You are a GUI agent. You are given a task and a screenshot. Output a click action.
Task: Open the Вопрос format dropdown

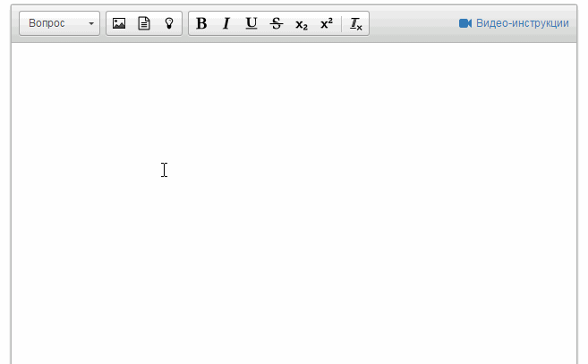coord(59,23)
